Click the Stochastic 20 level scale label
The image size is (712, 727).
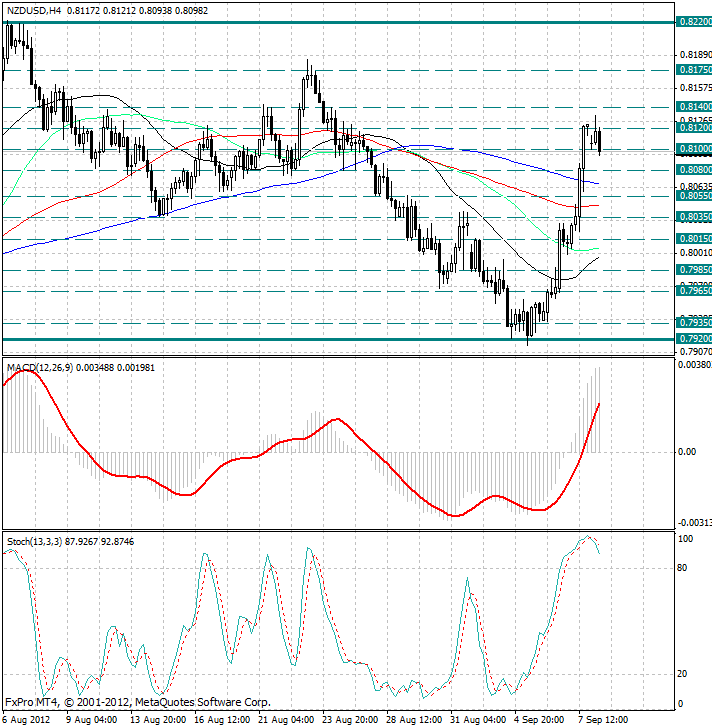pyautogui.click(x=685, y=673)
